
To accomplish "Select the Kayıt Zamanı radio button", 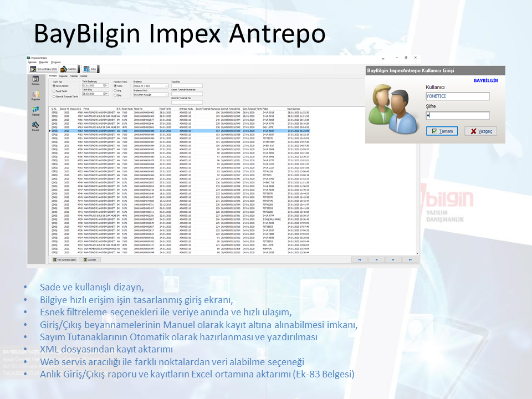I will click(x=54, y=86).
